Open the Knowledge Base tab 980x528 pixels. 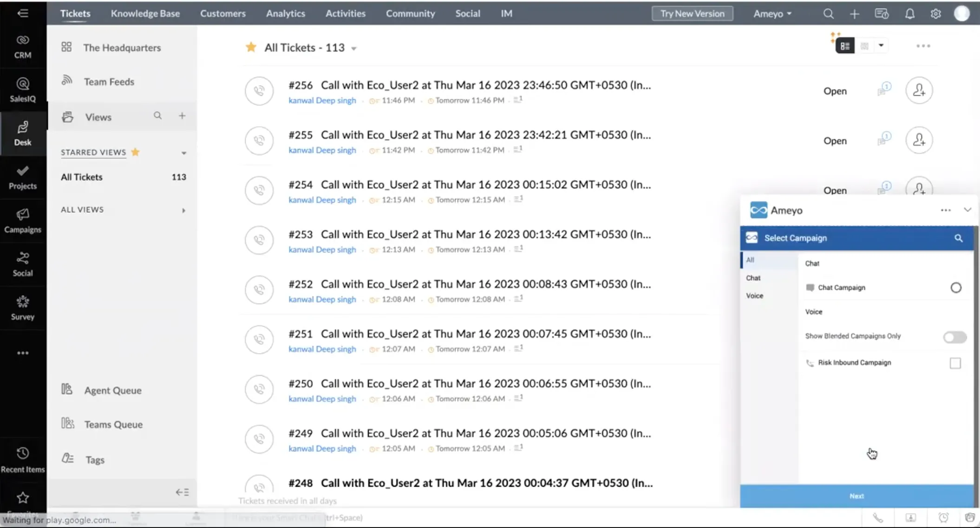pyautogui.click(x=145, y=13)
